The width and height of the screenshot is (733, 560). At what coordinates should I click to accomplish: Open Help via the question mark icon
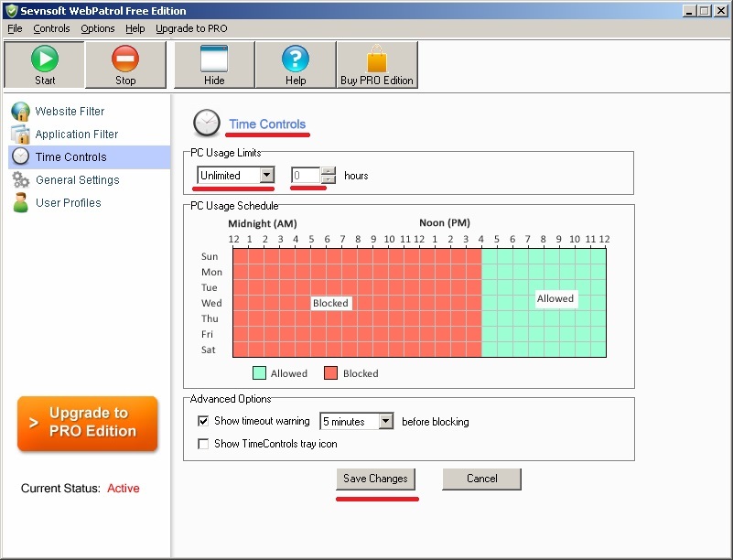[x=295, y=59]
